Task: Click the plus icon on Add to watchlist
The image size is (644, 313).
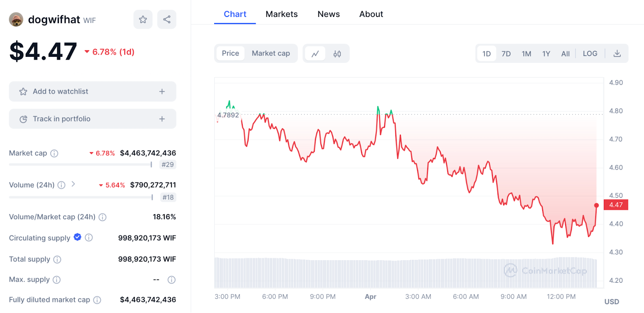Action: pos(162,91)
